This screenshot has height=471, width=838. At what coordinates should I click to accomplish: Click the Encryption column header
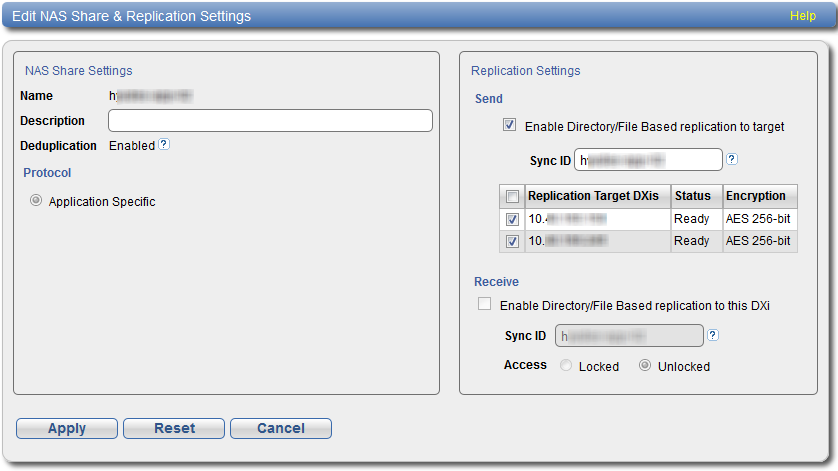pyautogui.click(x=759, y=196)
